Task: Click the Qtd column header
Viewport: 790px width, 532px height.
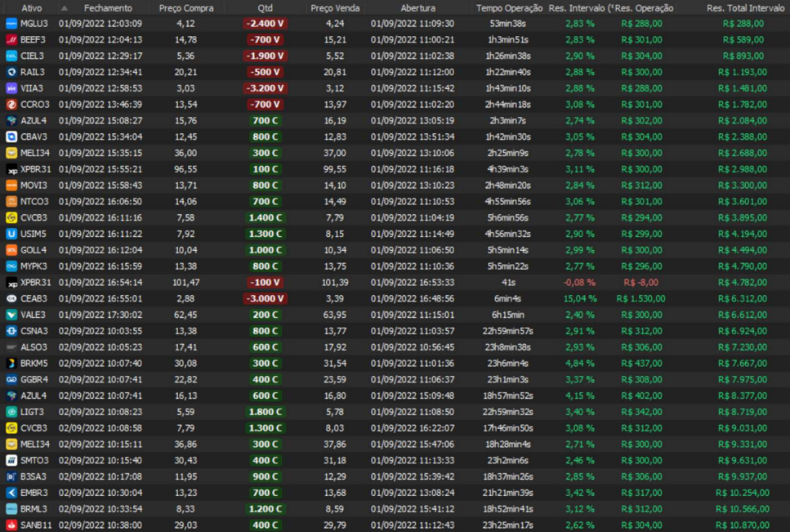Action: pyautogui.click(x=266, y=7)
